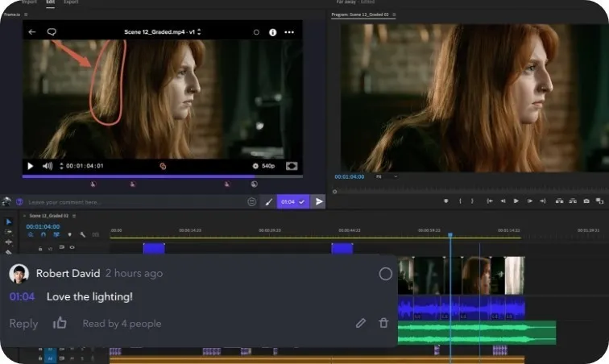Toggle the 01:04 timestamp on comment
This screenshot has height=364, width=609.
(293, 201)
